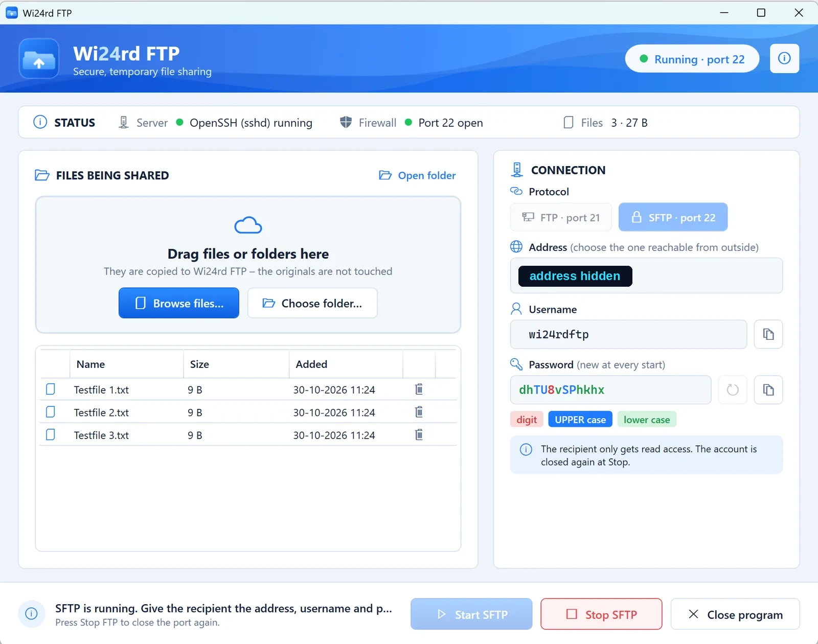The width and height of the screenshot is (818, 644).
Task: Sort by the Size column header
Action: click(x=236, y=364)
